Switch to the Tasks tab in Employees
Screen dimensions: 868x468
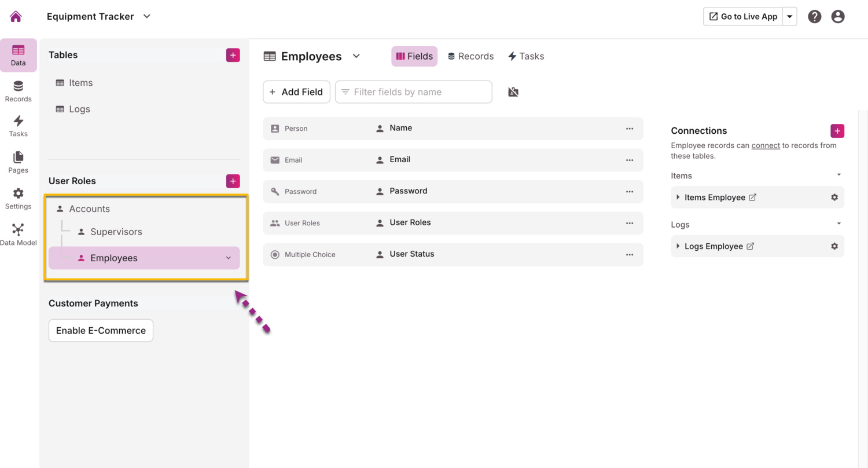(525, 56)
